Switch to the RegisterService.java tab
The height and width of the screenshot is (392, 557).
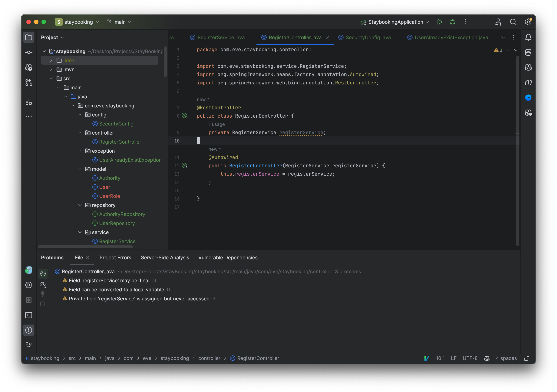pos(221,37)
